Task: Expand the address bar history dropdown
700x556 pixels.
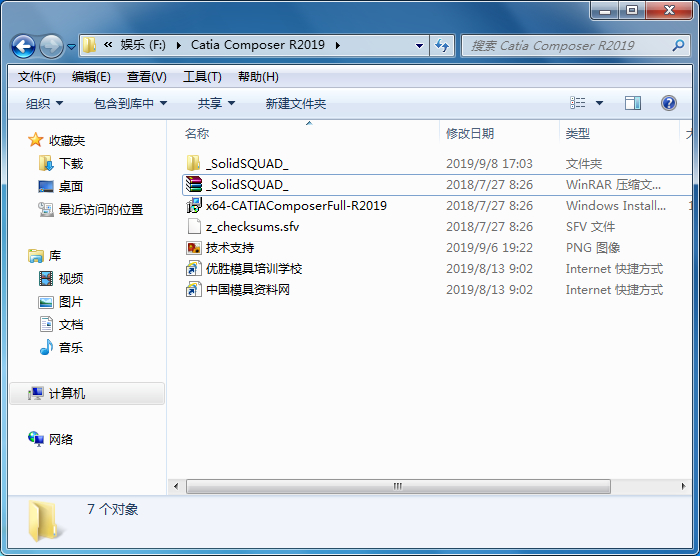Action: coord(419,46)
